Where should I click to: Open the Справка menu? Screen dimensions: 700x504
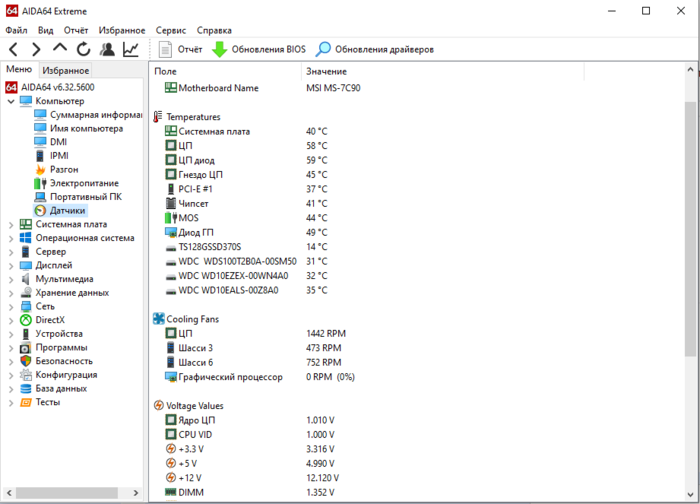pos(214,30)
